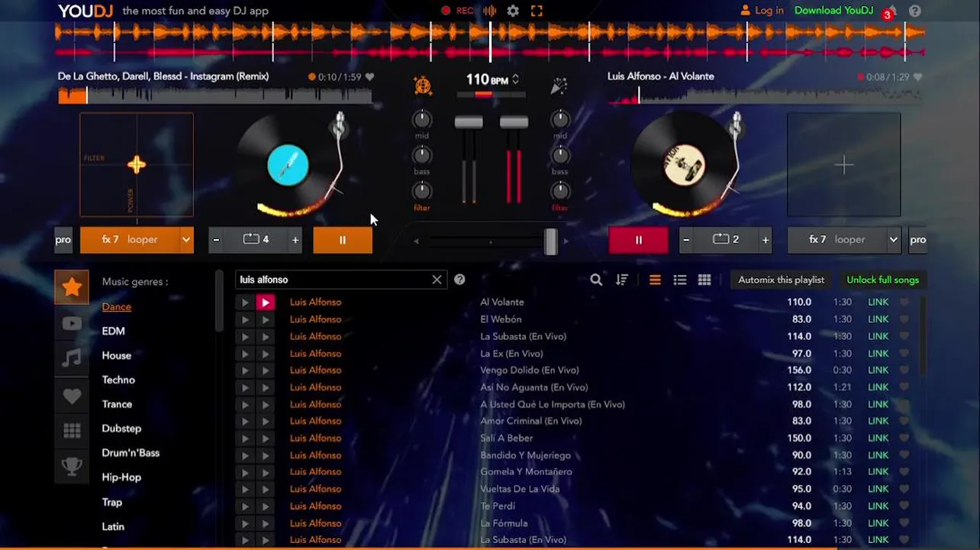Image resolution: width=980 pixels, height=550 pixels.
Task: Adjust the BPM stepper arrows
Action: [516, 79]
